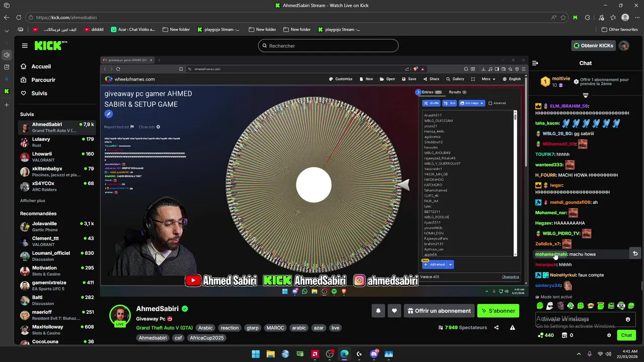Focus the Rechercher search field

(328, 46)
